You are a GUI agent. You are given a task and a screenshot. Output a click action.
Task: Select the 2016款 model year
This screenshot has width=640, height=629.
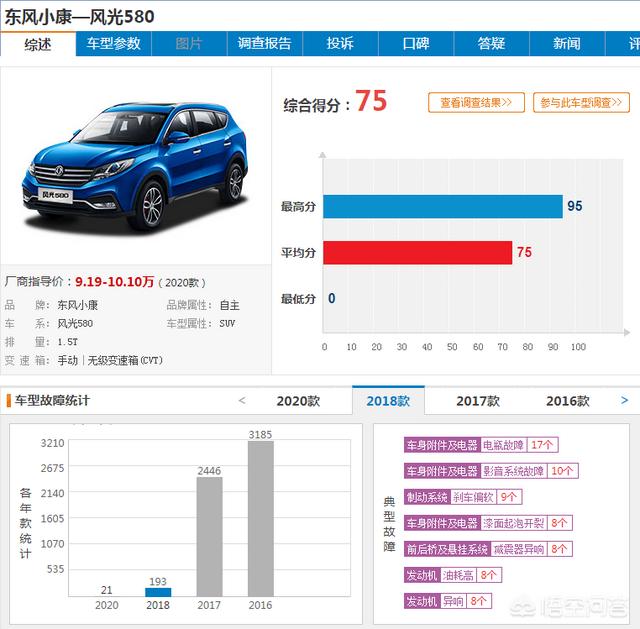568,401
